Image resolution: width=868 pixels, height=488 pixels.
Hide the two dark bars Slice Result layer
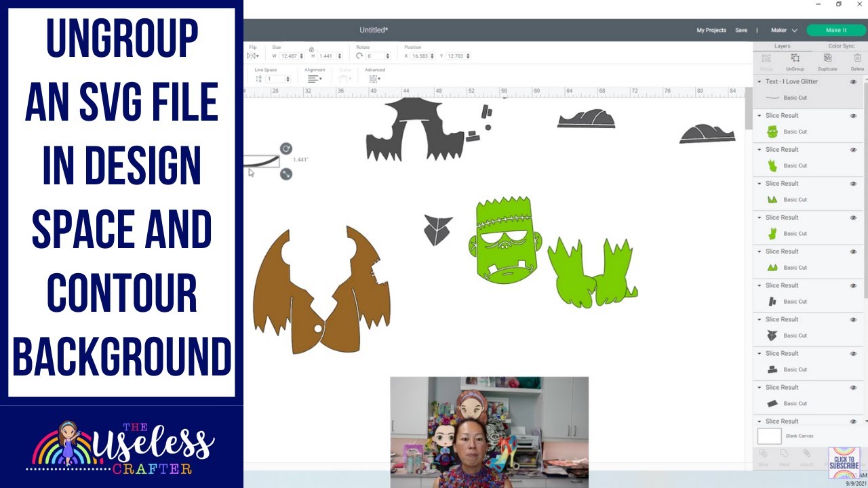coord(853,285)
